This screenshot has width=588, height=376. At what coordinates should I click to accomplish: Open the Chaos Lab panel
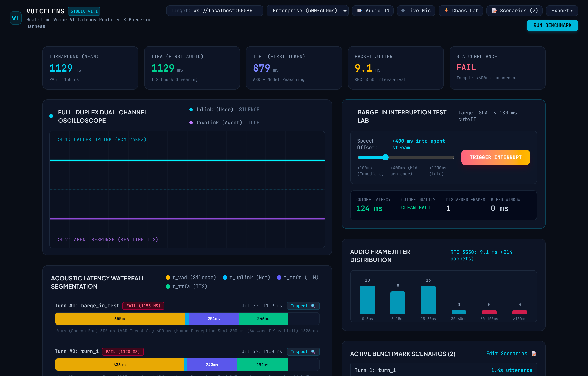tap(461, 10)
